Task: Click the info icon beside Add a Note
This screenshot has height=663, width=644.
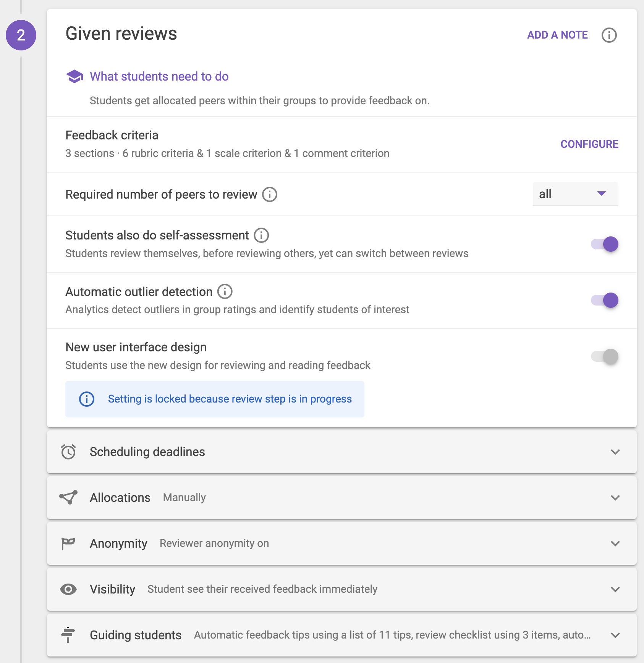Action: (609, 35)
